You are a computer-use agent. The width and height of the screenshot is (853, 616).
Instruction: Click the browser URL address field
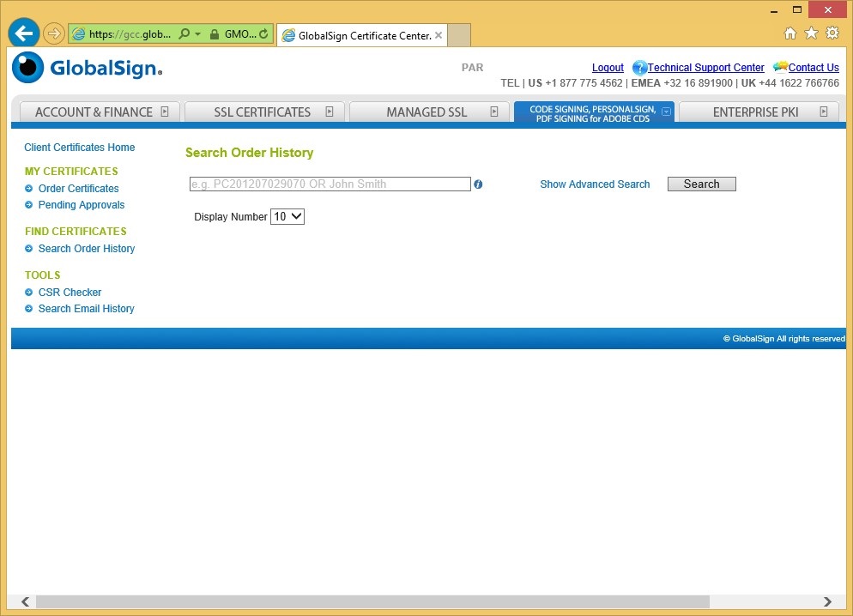tap(130, 34)
